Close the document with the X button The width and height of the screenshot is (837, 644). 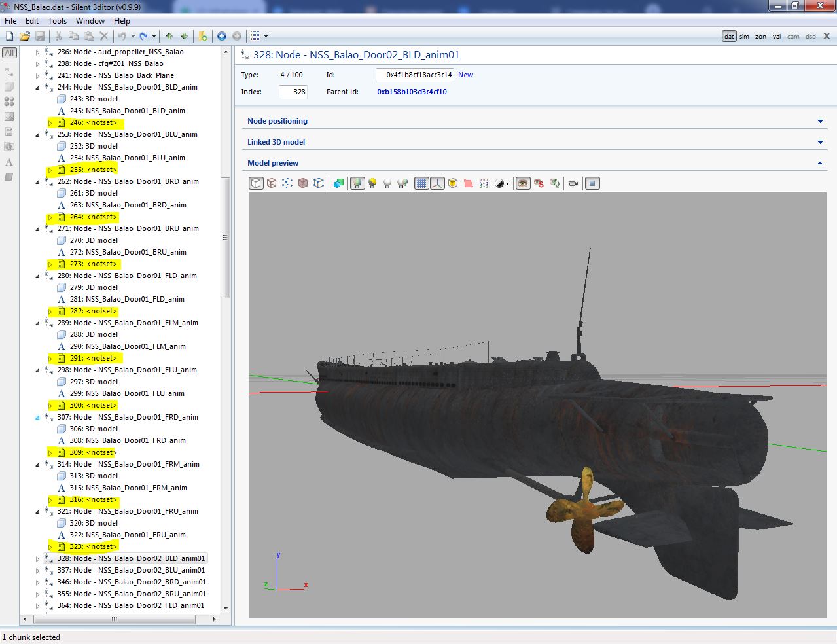pos(827,36)
